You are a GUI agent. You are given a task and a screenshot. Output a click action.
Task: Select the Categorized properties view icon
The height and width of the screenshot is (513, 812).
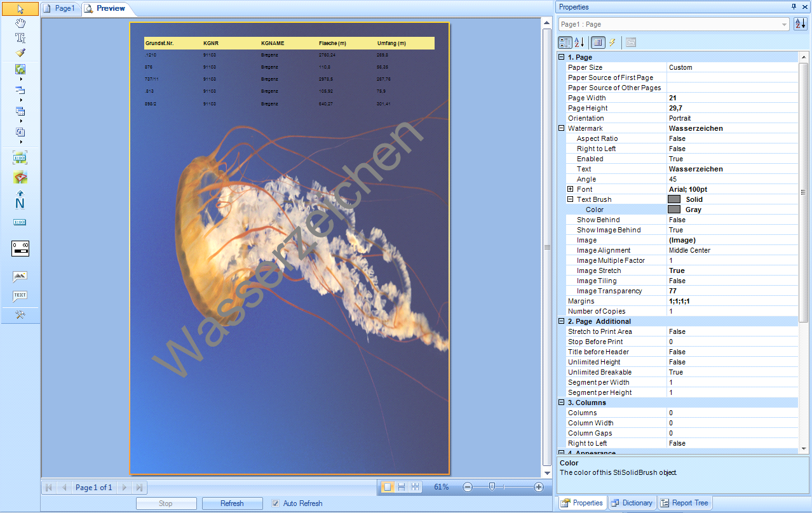click(x=564, y=43)
